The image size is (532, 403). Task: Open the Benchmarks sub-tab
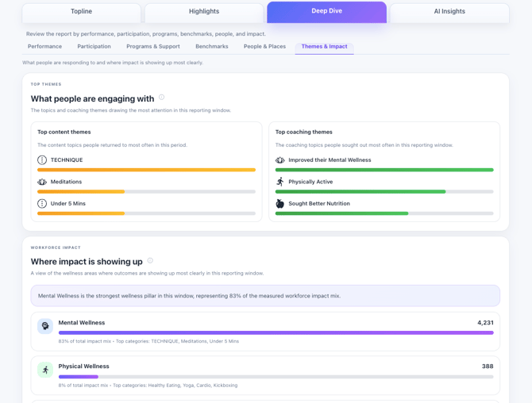(x=212, y=47)
